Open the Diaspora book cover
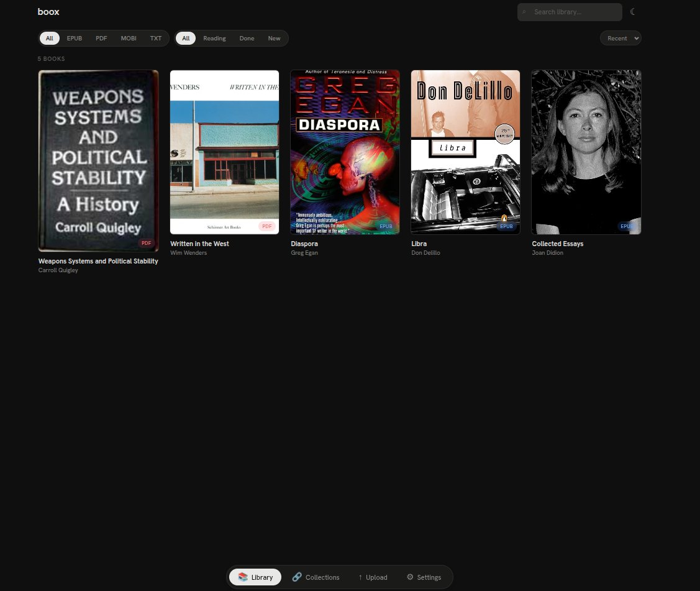 pos(345,152)
